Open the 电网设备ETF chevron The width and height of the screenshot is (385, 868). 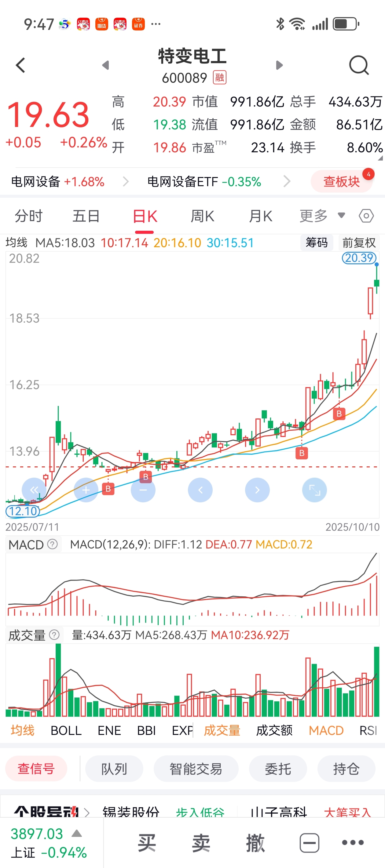tap(287, 182)
